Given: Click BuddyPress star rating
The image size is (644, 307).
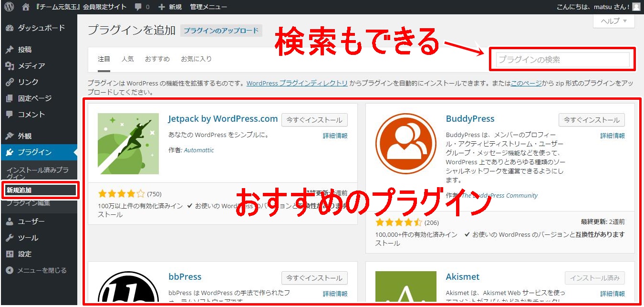Looking at the screenshot, I should pyautogui.click(x=399, y=222).
